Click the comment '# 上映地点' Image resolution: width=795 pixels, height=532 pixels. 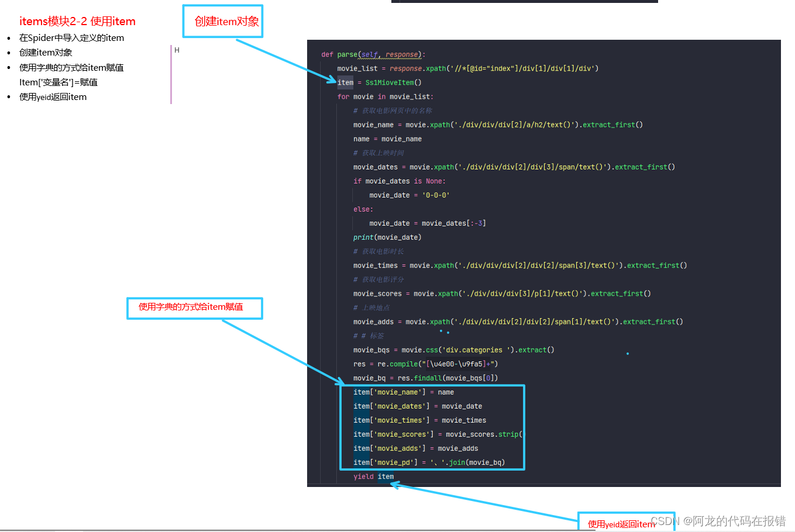[371, 308]
